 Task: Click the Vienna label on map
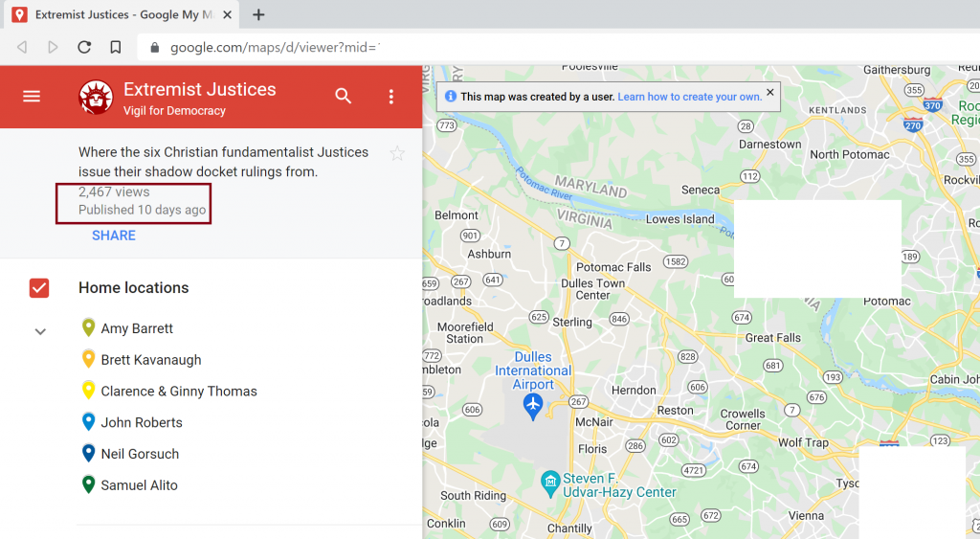coord(806,516)
